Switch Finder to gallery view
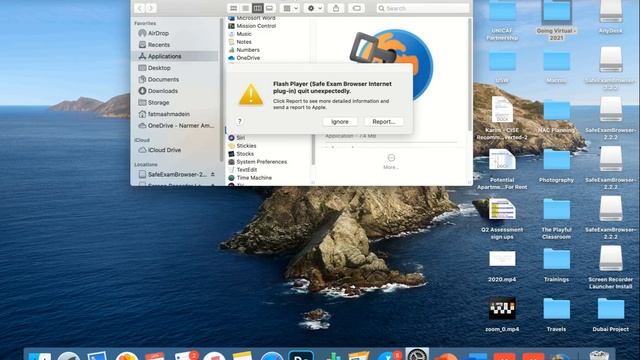Screen dimensions: 640x360 coord(269,8)
